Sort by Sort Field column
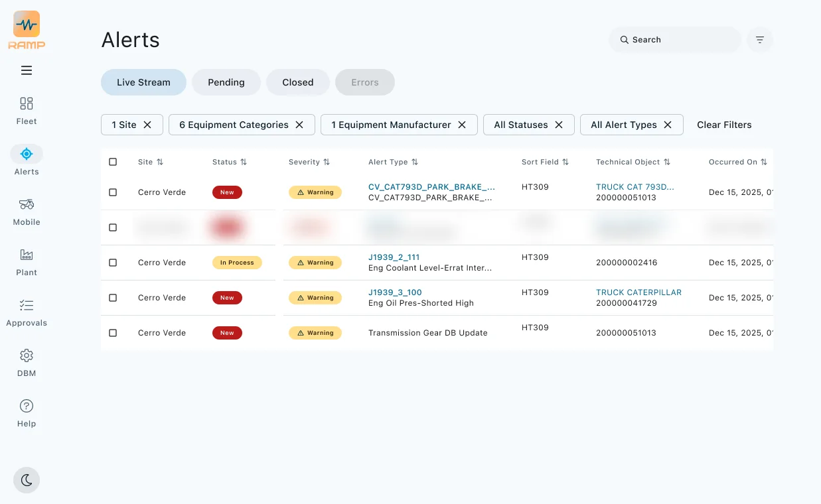Image resolution: width=821 pixels, height=504 pixels. pos(546,162)
